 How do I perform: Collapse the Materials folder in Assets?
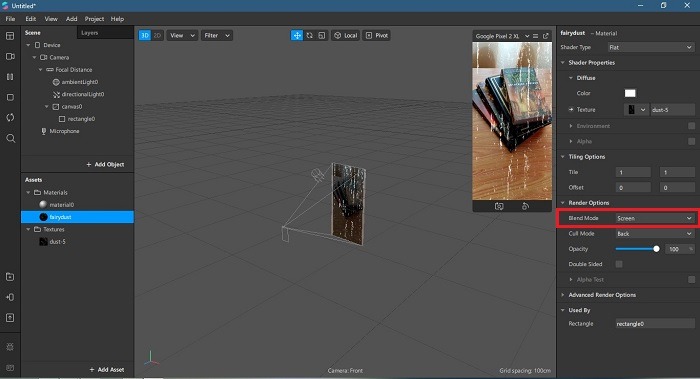(x=29, y=192)
